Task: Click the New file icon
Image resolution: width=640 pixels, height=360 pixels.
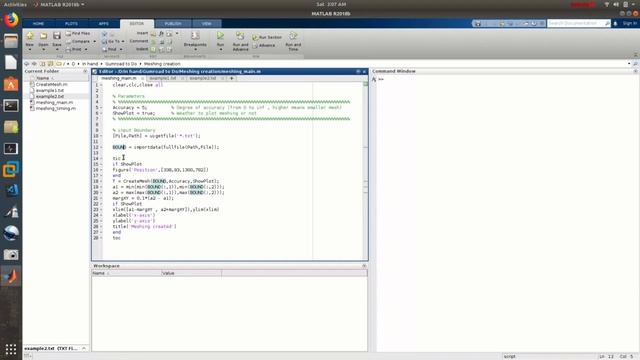Action: tap(30, 36)
